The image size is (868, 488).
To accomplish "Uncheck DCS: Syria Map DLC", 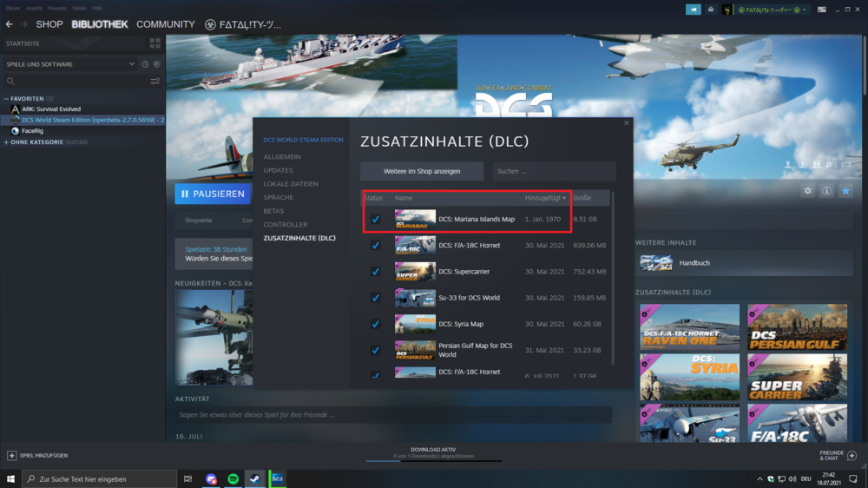I will [x=375, y=324].
